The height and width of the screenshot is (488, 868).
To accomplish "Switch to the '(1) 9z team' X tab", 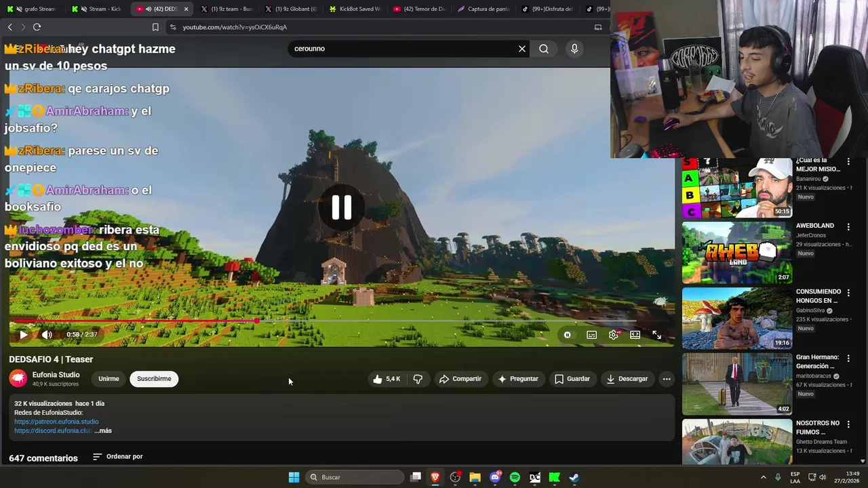I will 226,9.
